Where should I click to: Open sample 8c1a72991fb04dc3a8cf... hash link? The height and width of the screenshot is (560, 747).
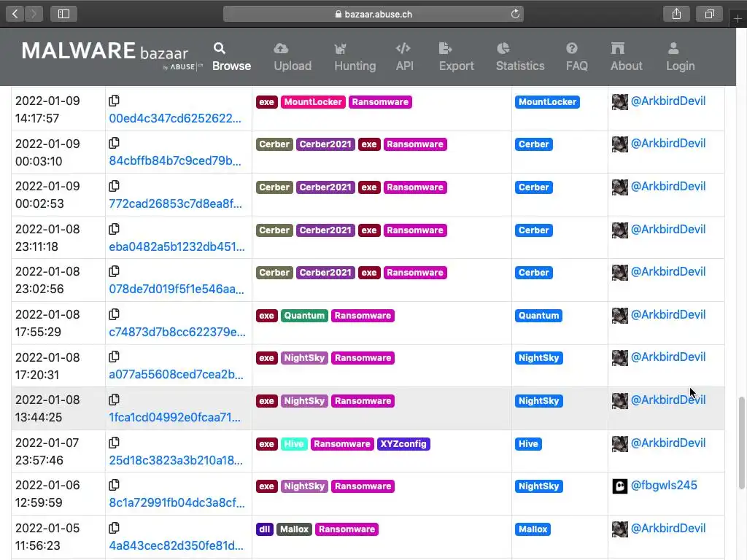point(177,502)
